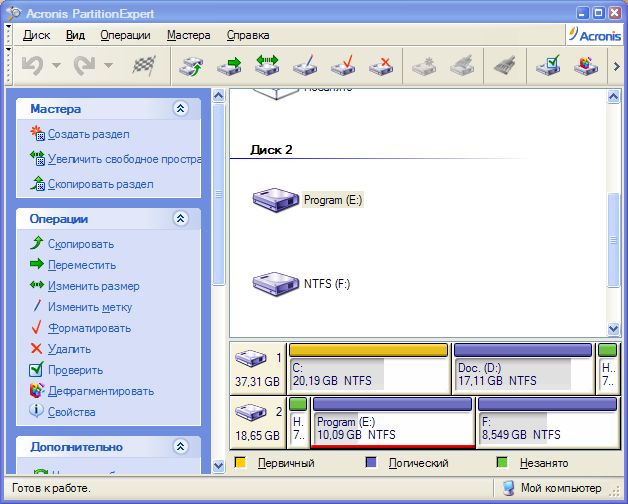Open the Диск menu
This screenshot has height=504, width=628.
[x=36, y=35]
